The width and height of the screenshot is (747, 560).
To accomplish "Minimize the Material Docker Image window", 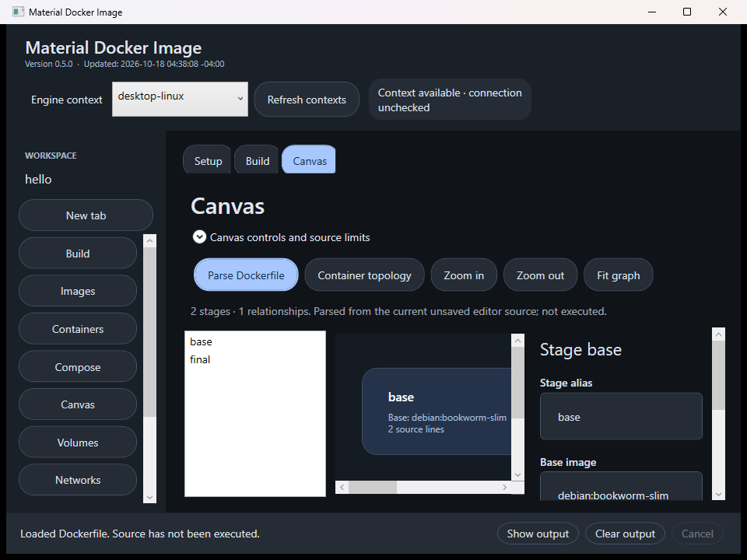I will (x=652, y=12).
